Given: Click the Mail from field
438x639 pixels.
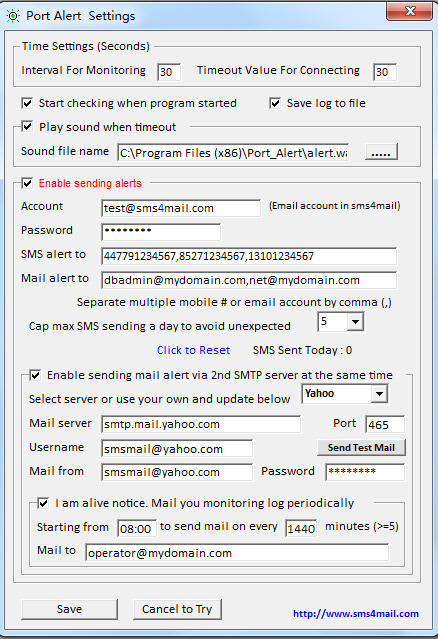Looking at the screenshot, I should [x=177, y=472].
